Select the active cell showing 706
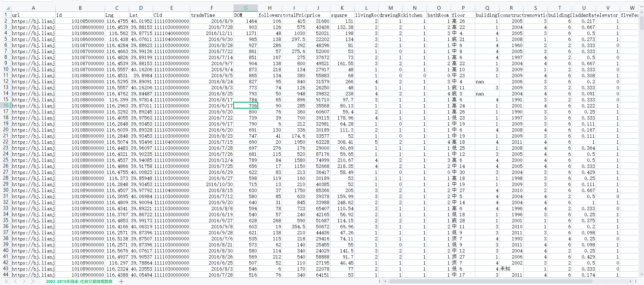Image resolution: width=644 pixels, height=285 pixels. coord(246,105)
